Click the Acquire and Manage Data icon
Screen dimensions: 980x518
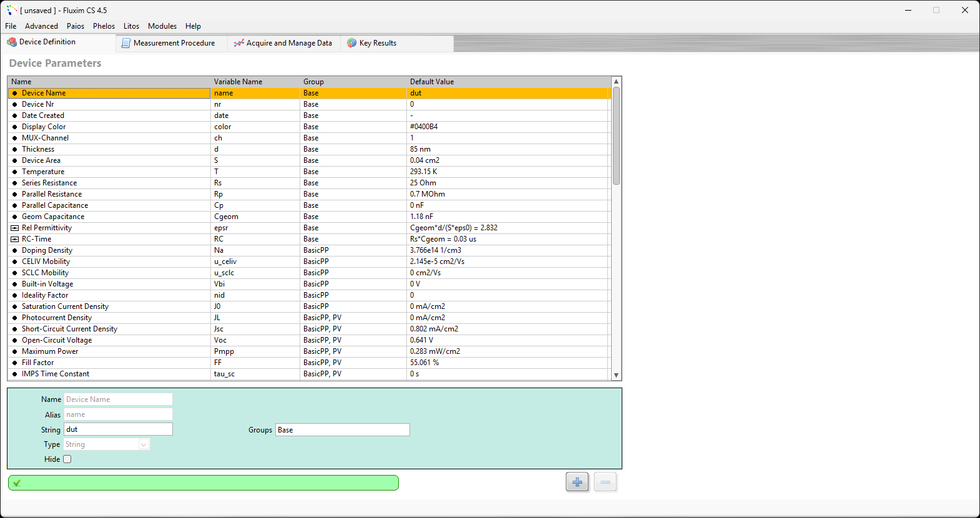click(238, 43)
